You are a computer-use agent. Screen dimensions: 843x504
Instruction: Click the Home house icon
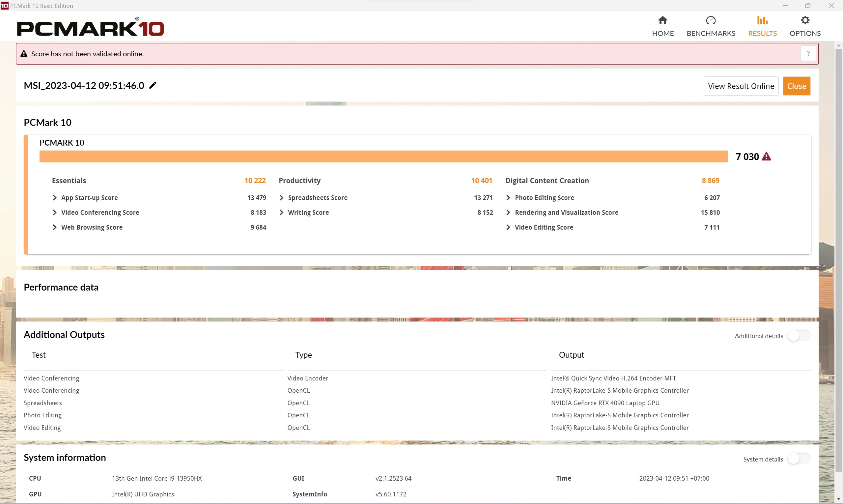(x=663, y=20)
